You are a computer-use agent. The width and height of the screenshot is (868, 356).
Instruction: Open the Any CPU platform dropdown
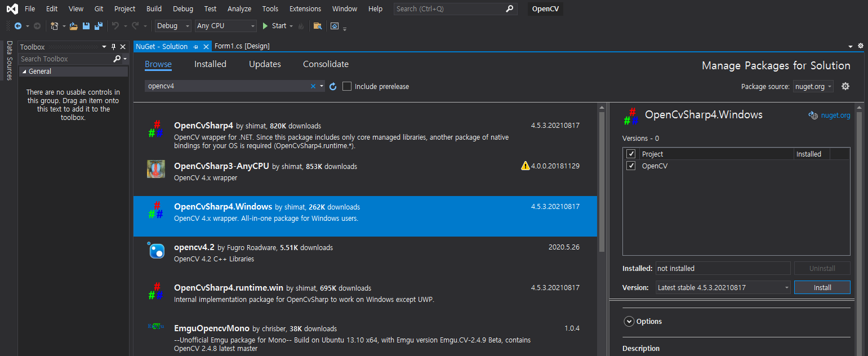click(225, 26)
